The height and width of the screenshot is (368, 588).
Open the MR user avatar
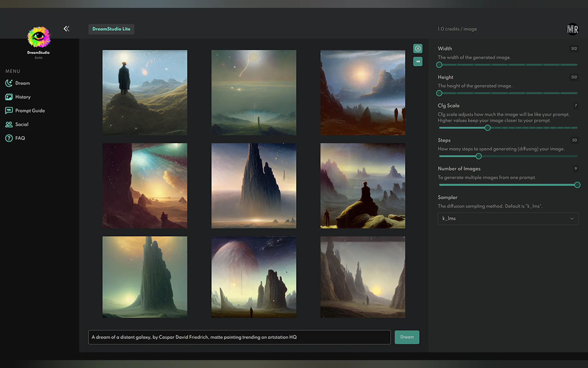(572, 29)
